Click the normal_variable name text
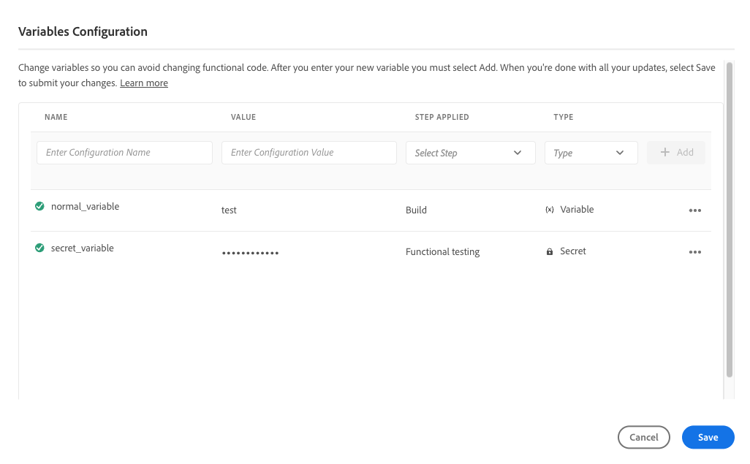Viewport: 750px width, 464px height. pos(85,207)
